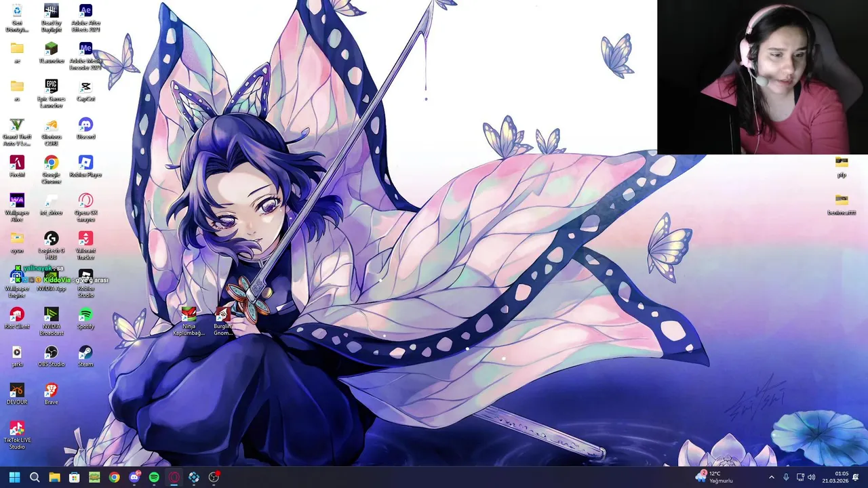Image resolution: width=868 pixels, height=488 pixels.
Task: Open taskbar Search
Action: [x=35, y=477]
